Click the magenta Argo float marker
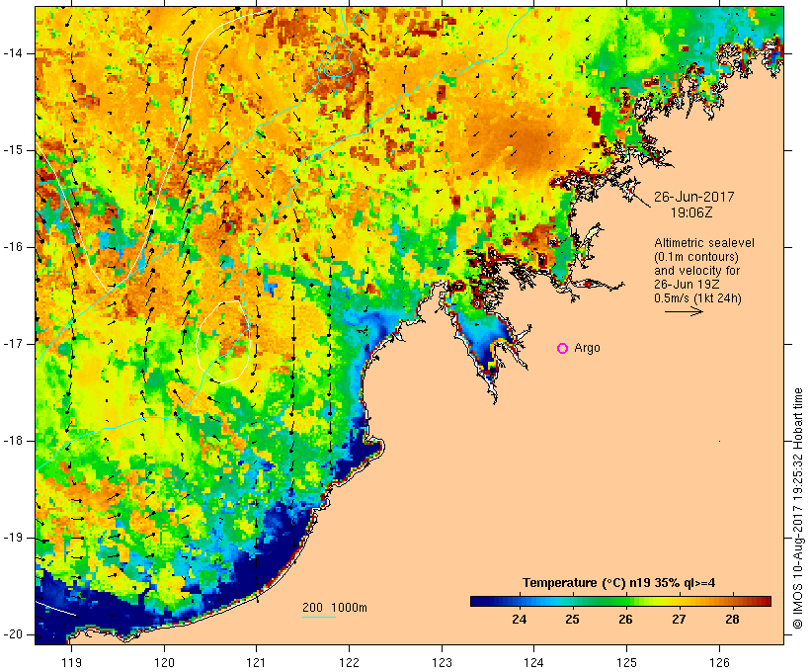810x672 pixels. click(563, 349)
